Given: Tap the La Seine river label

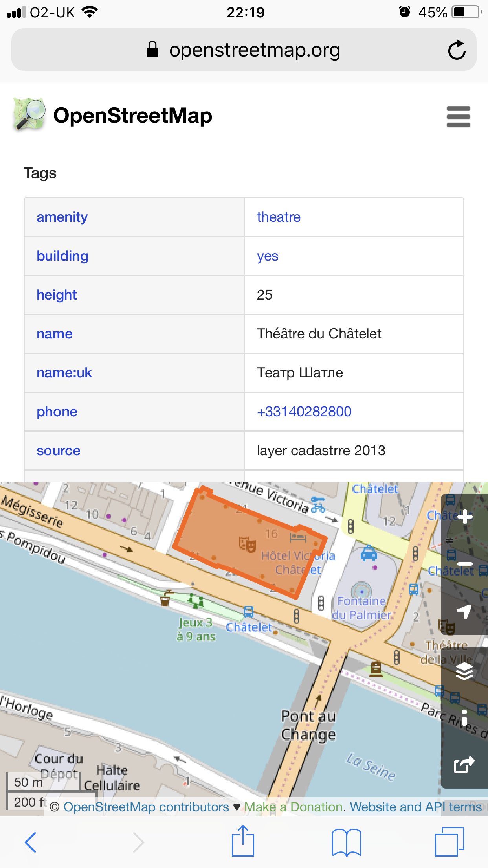Looking at the screenshot, I should (x=371, y=767).
